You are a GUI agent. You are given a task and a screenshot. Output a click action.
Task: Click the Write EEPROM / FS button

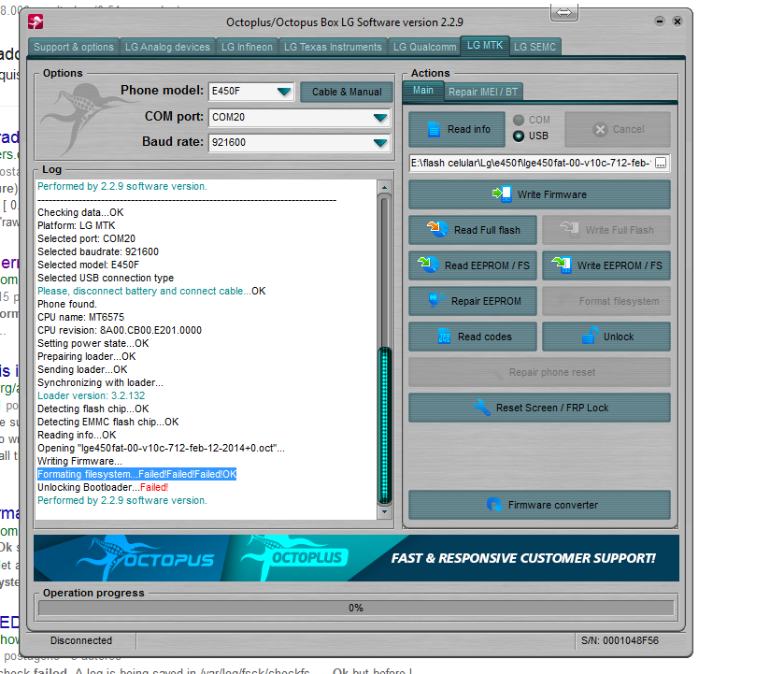coord(606,265)
